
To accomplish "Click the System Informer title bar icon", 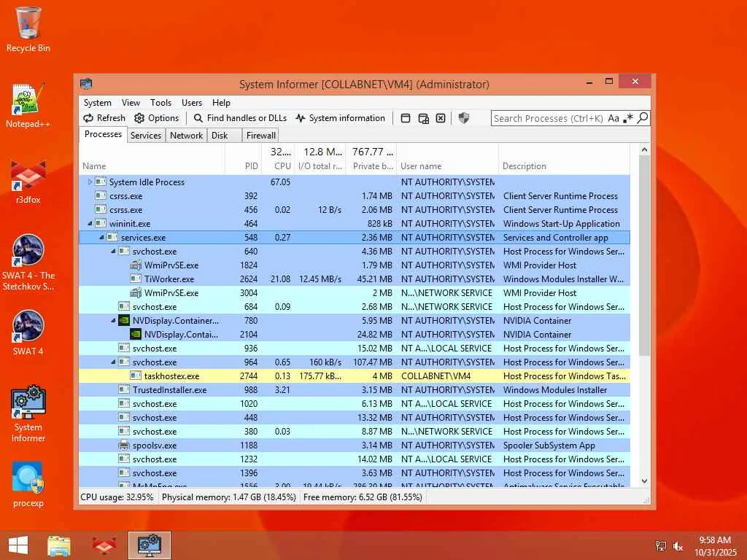I will click(86, 84).
